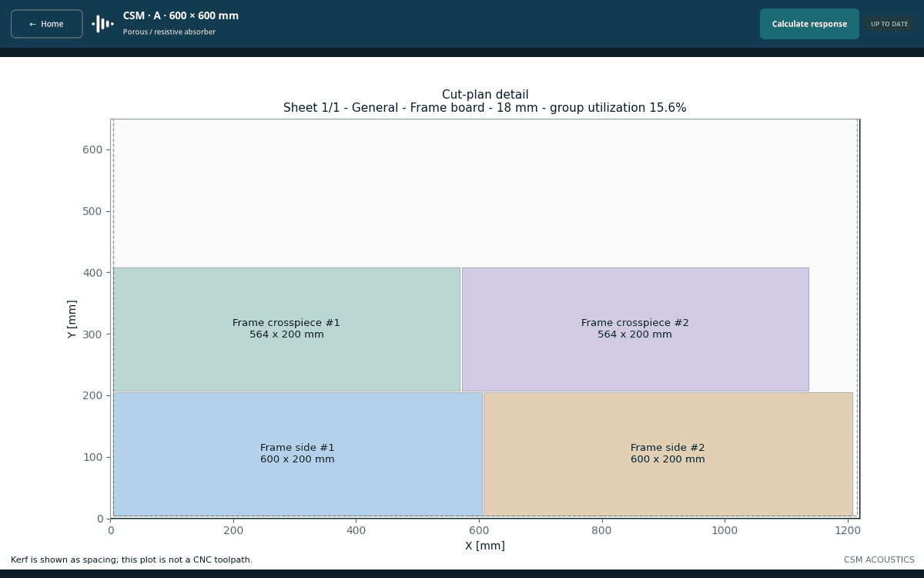
Task: Click the kerf spacing footnote
Action: [132, 560]
